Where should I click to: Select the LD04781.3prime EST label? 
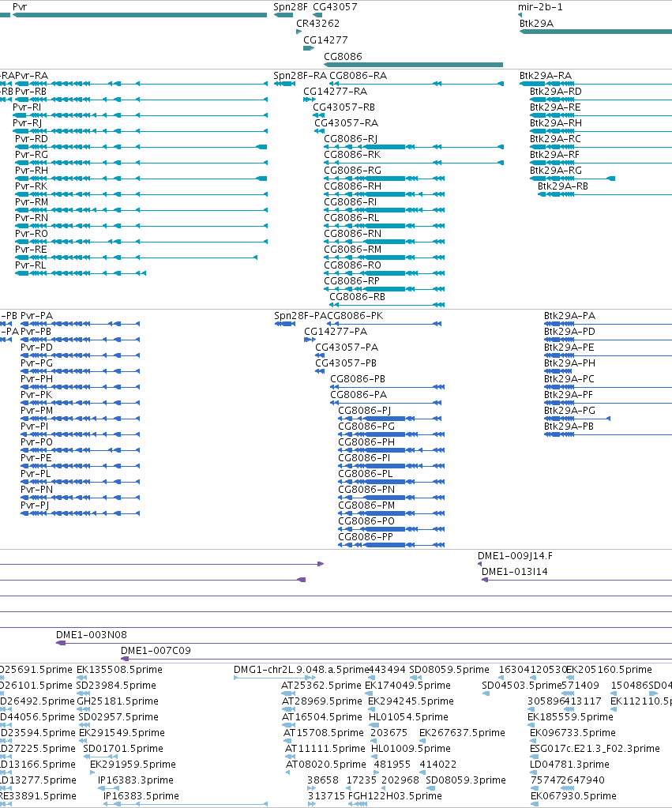[x=570, y=765]
